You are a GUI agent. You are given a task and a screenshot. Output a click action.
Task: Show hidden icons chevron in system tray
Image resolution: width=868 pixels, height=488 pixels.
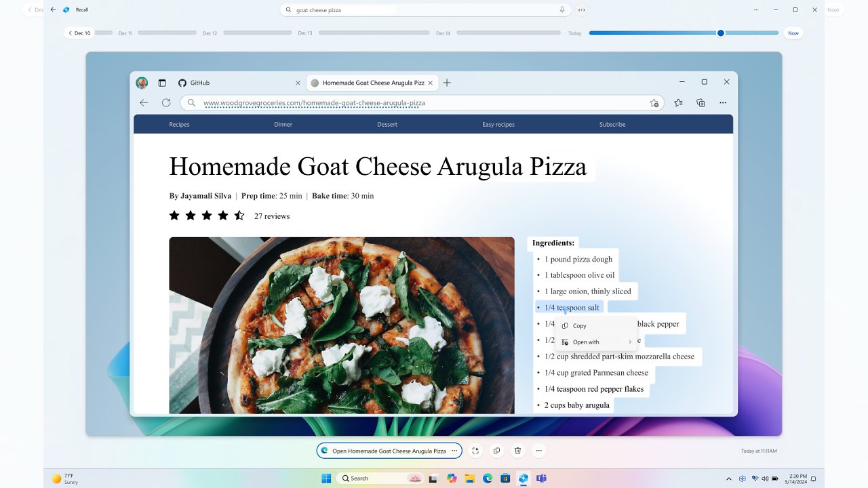(729, 479)
